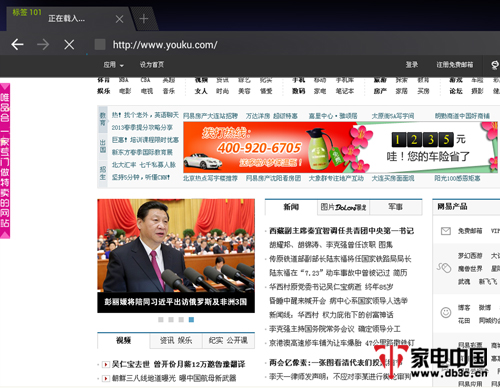This screenshot has height=389, width=500.
Task: Click the smiley face icon beside 博客
Action: point(446,312)
